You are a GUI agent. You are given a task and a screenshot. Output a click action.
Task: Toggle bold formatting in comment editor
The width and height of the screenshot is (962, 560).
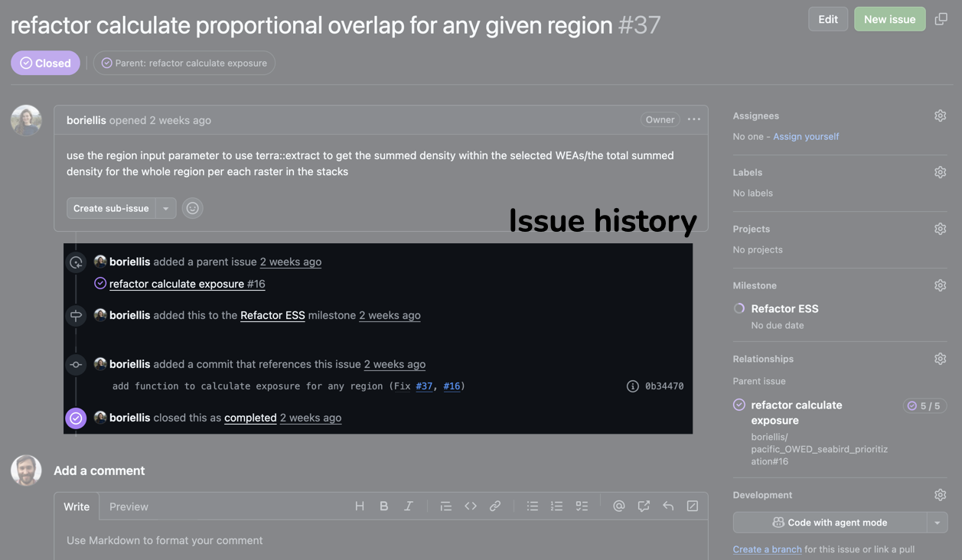(x=384, y=506)
